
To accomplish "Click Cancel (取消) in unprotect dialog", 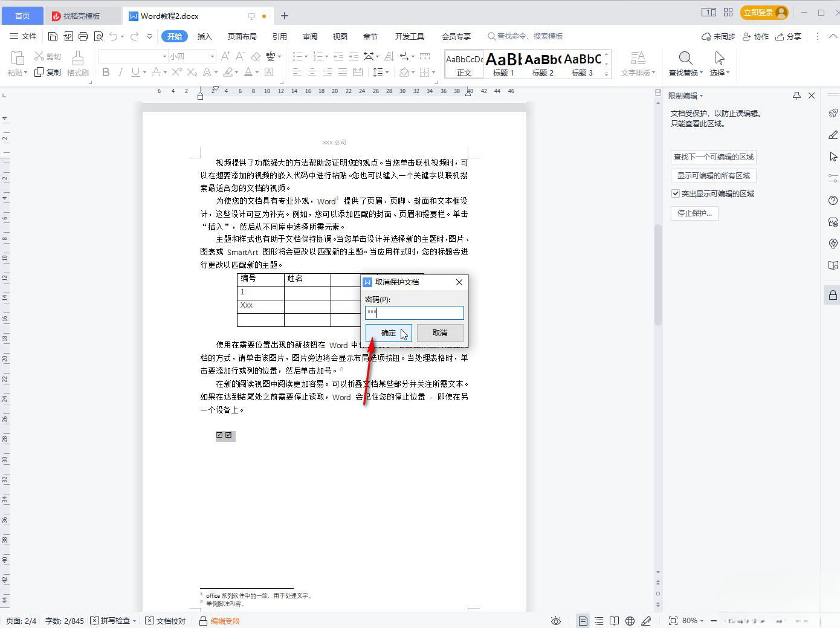I will (440, 333).
